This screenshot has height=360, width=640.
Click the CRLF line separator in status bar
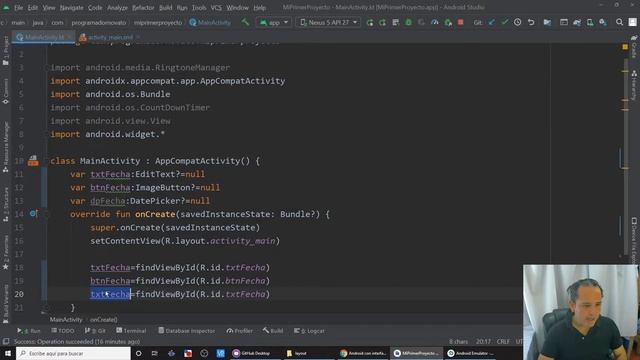coord(503,341)
